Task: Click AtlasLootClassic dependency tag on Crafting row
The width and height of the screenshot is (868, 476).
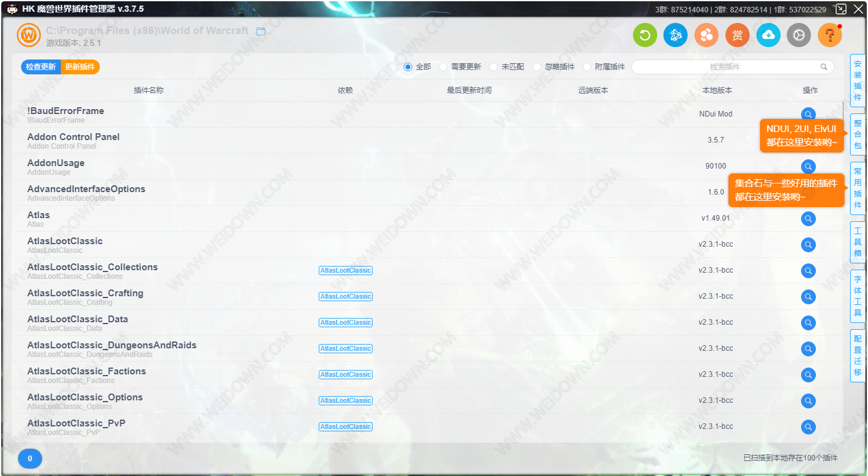Action: coord(345,297)
